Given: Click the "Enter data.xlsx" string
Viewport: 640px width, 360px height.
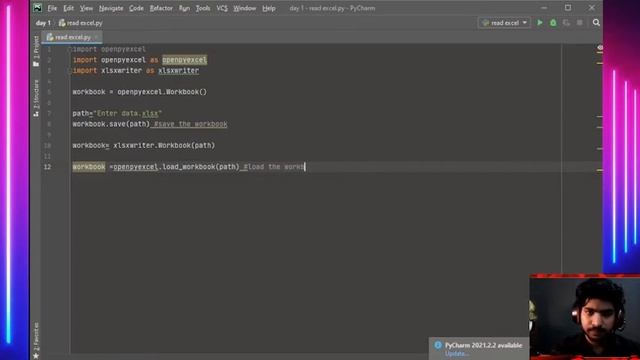Looking at the screenshot, I should pyautogui.click(x=127, y=113).
